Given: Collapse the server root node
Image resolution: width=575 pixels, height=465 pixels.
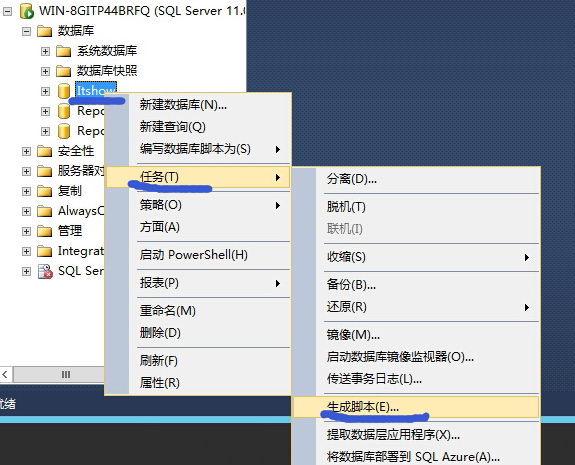Looking at the screenshot, I should point(7,11).
